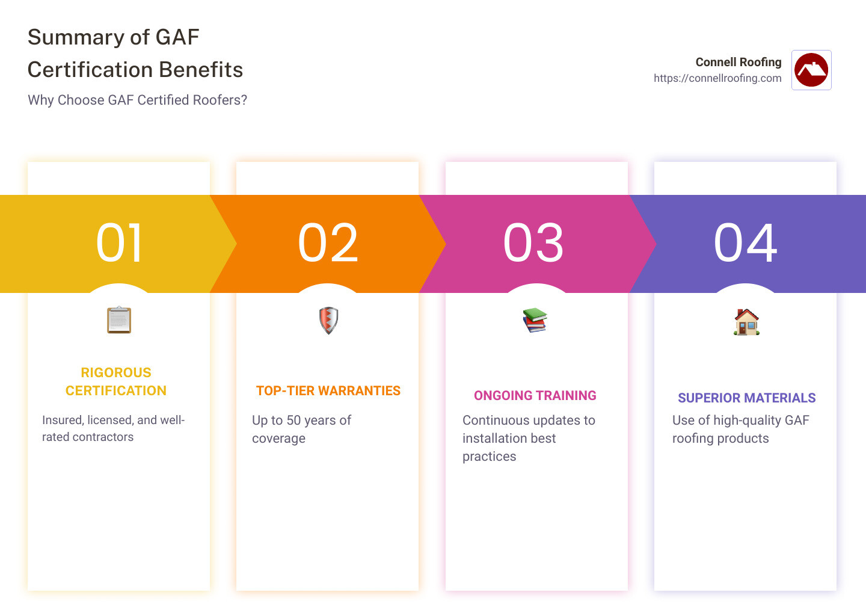The height and width of the screenshot is (616, 866).
Task: Click the Top-Tier Warranties heading
Action: (x=328, y=391)
